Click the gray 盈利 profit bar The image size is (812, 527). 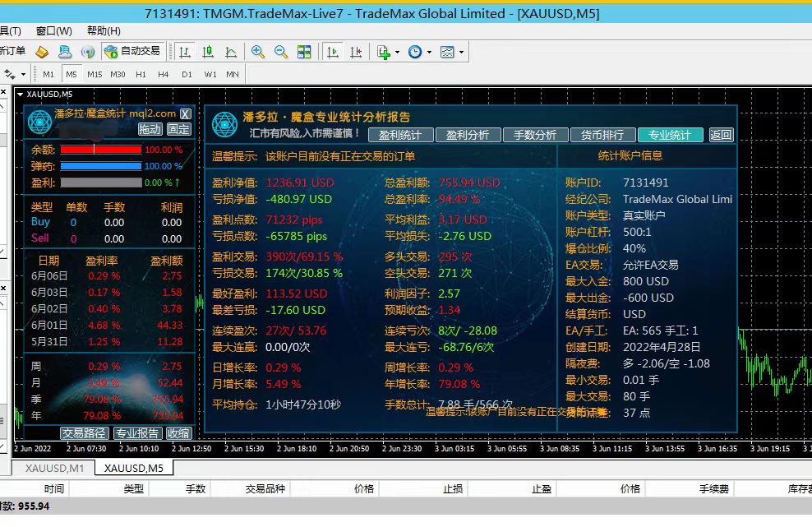[x=100, y=183]
